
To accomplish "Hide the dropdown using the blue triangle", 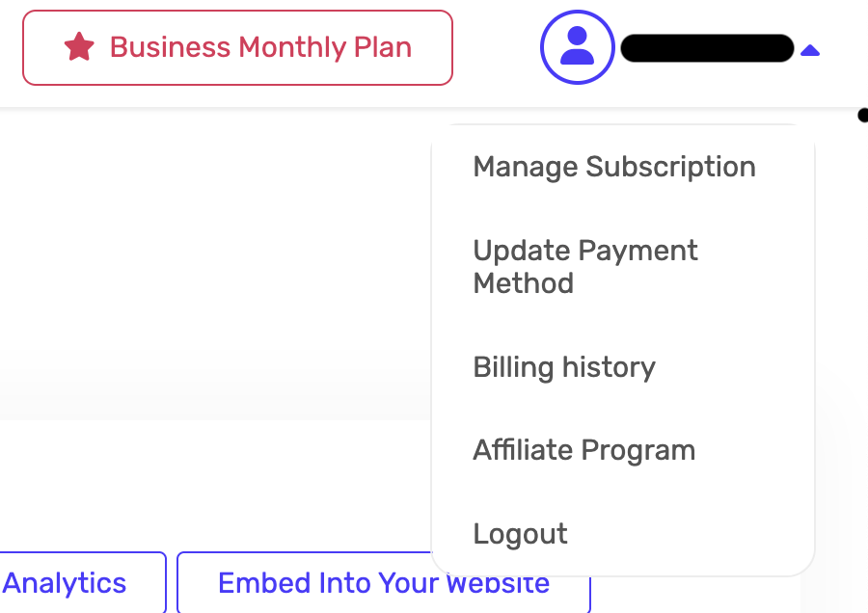I will 810,50.
